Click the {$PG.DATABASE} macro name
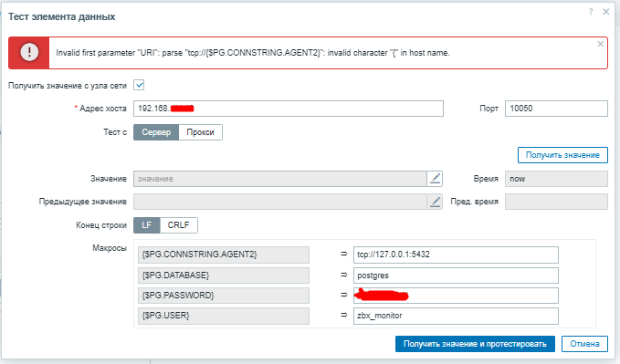 224,276
